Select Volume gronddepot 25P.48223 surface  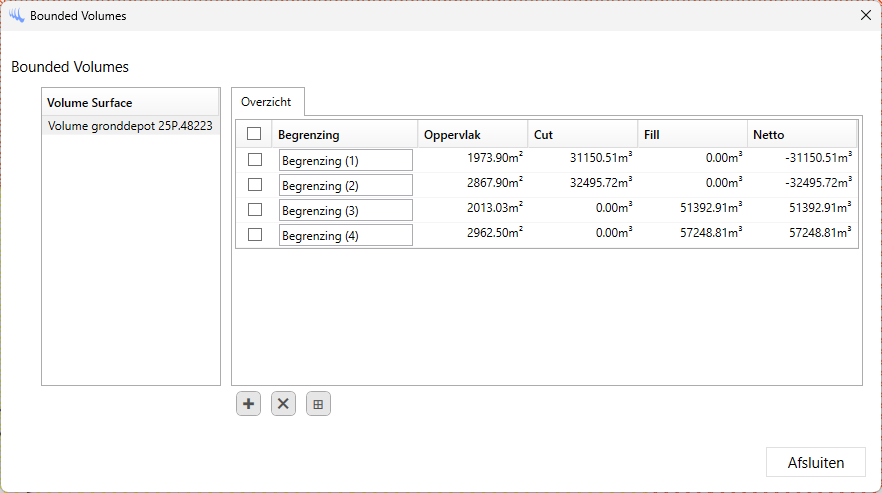(x=130, y=126)
